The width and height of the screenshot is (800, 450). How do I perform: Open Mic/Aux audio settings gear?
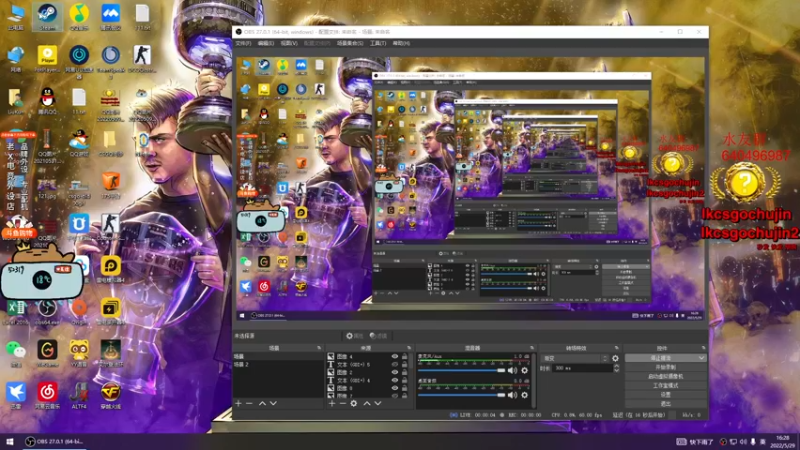(x=524, y=370)
